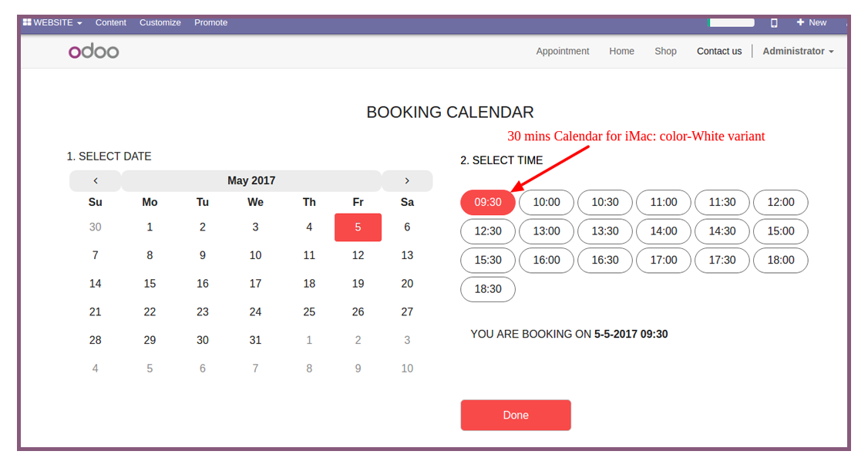Select the 10:00 time slot
Viewport: 868px width, 468px height.
click(x=547, y=202)
